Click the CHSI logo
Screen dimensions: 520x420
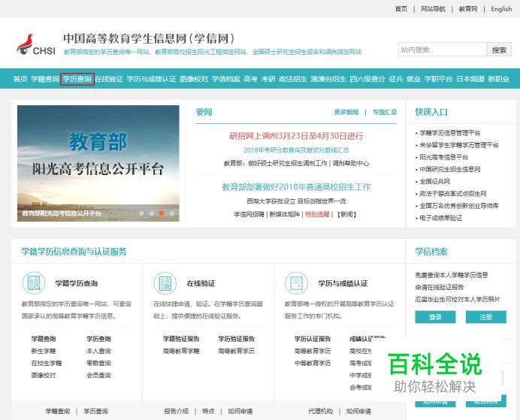pos(36,45)
